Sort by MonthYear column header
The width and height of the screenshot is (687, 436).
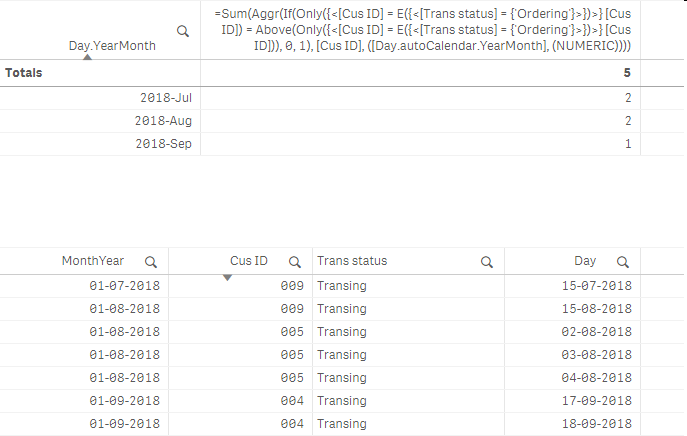click(x=92, y=261)
